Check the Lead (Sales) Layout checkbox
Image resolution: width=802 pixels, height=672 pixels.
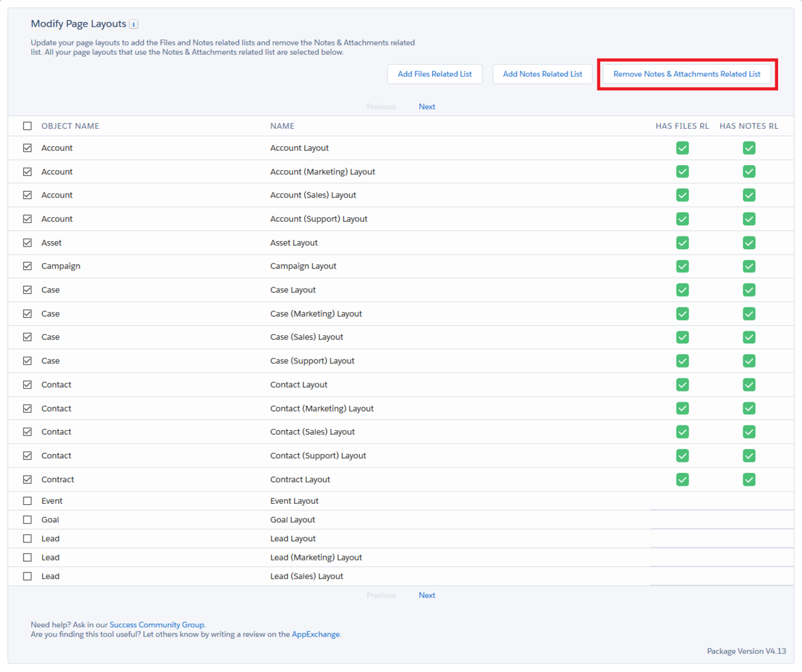point(27,576)
